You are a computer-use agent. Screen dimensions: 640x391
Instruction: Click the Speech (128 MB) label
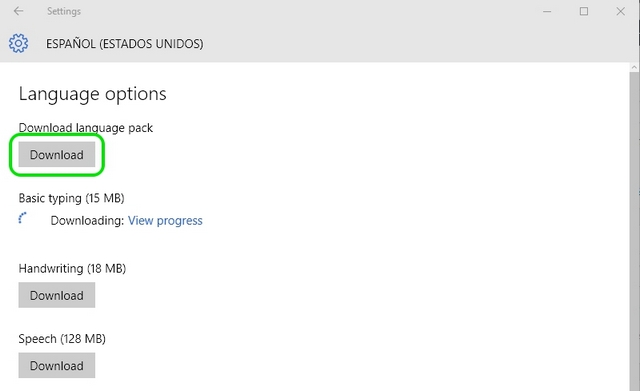coord(62,339)
